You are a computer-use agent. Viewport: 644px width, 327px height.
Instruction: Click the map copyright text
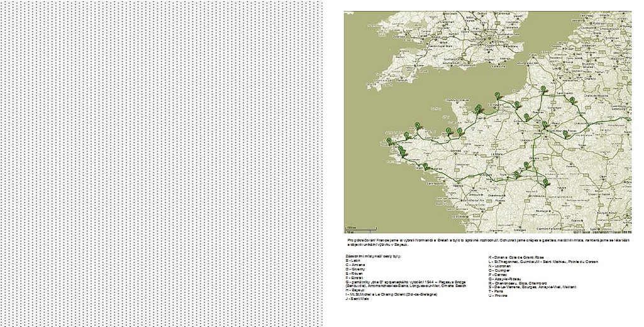tap(607, 231)
